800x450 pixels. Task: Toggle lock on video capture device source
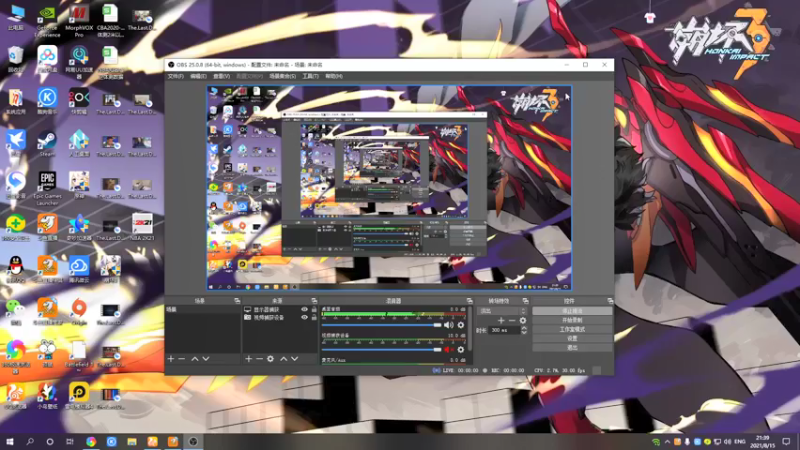314,317
